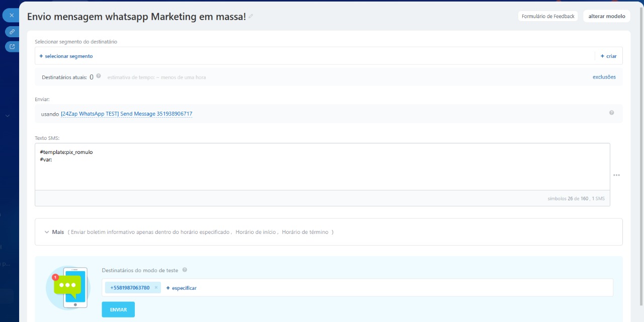This screenshot has width=644, height=322.
Task: Expand the left sidebar chevron
Action: click(8, 116)
